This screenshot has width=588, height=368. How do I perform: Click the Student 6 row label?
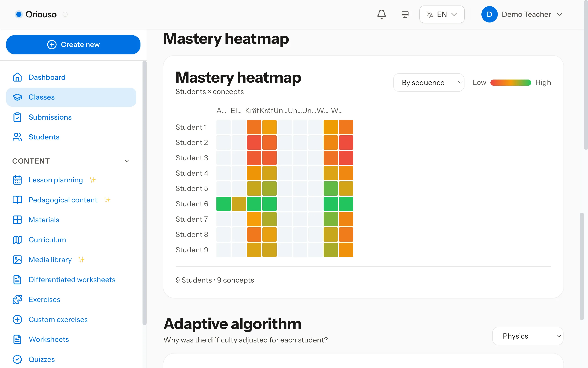(x=192, y=204)
